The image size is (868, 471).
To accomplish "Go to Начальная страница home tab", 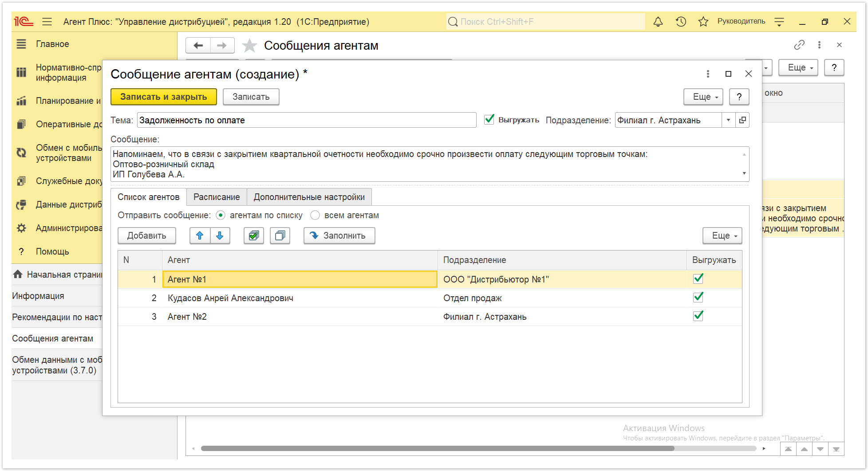I will point(58,275).
